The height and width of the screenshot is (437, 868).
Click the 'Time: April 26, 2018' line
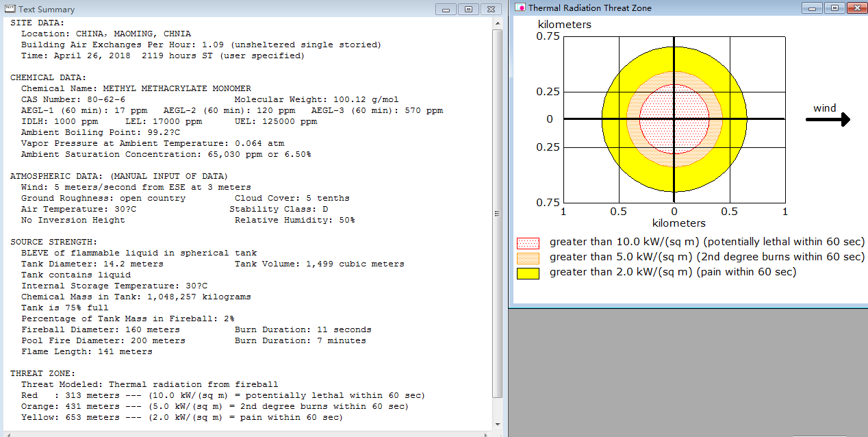(x=163, y=55)
